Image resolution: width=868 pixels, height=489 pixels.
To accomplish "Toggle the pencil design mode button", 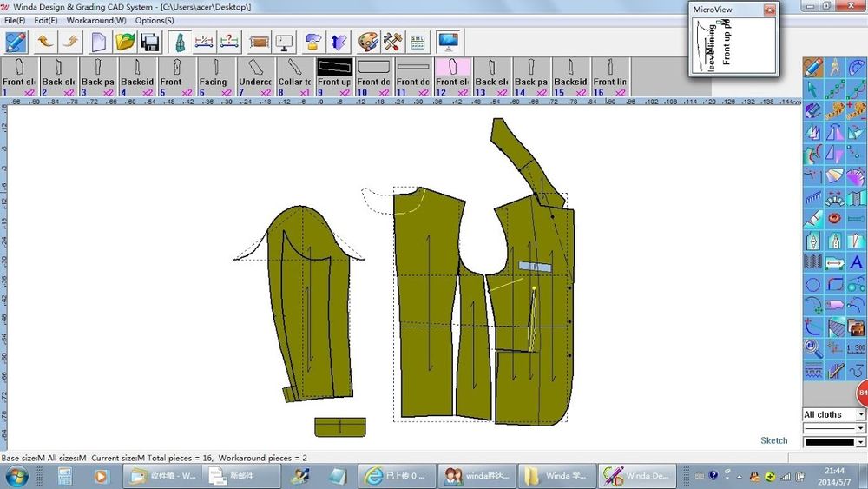I will pos(16,42).
